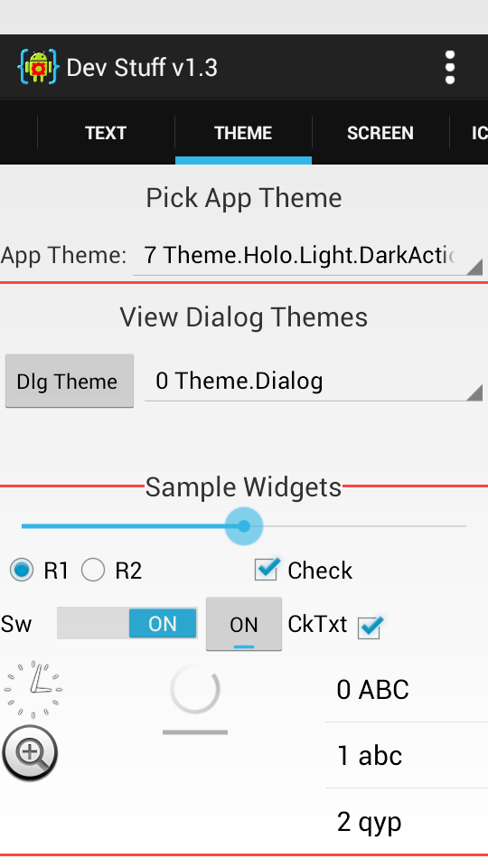Expand the Theme.Dialog dropdown
The width and height of the screenshot is (488, 868).
point(314,381)
